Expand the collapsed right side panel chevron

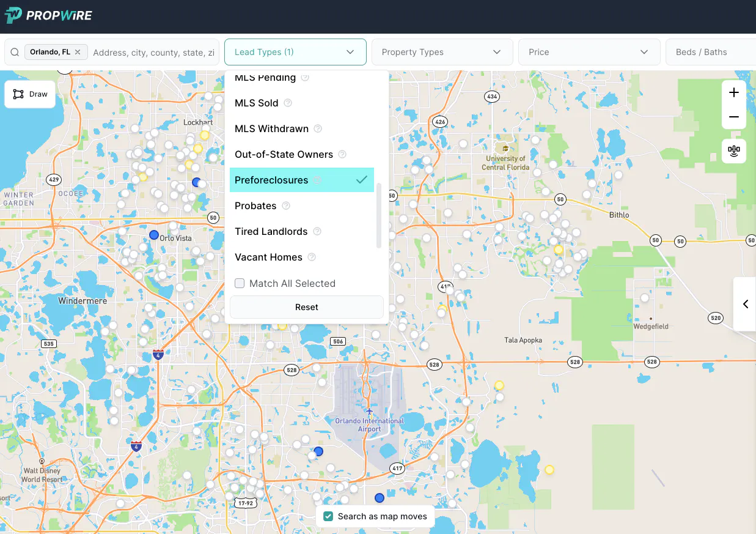pos(745,304)
